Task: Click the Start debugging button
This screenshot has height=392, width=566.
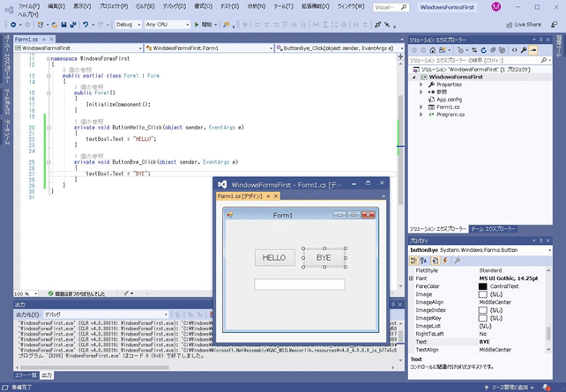Action: coord(204,25)
